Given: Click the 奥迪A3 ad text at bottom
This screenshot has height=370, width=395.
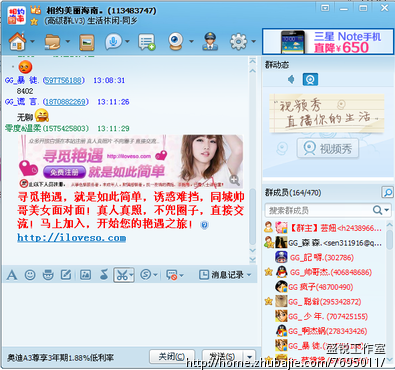Looking at the screenshot, I should (x=60, y=358).
